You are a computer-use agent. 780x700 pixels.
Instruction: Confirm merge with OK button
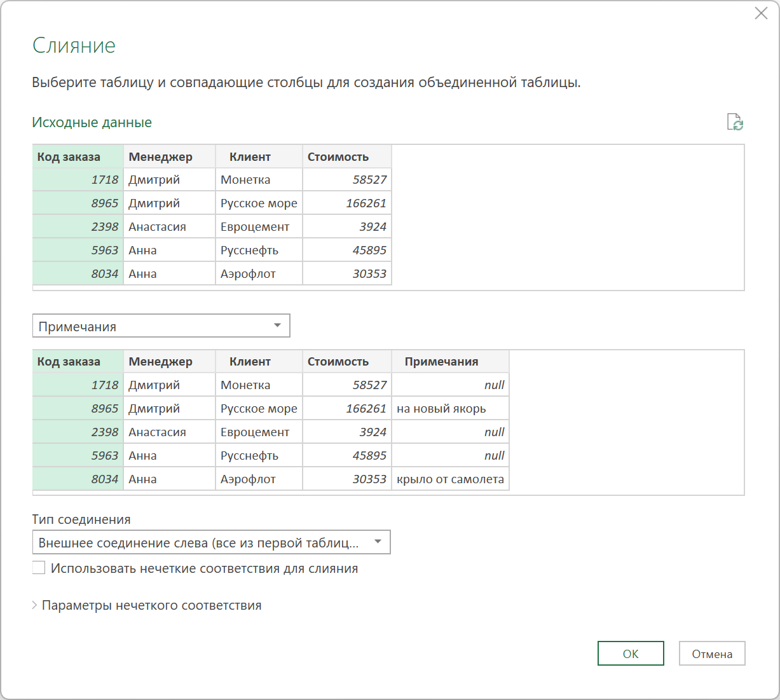point(631,654)
